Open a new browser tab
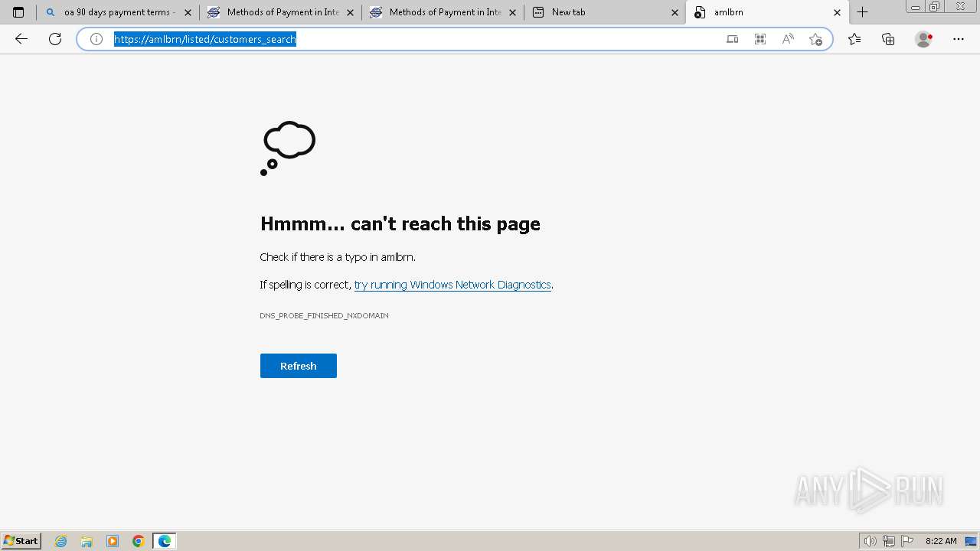This screenshot has width=980, height=551. tap(863, 12)
